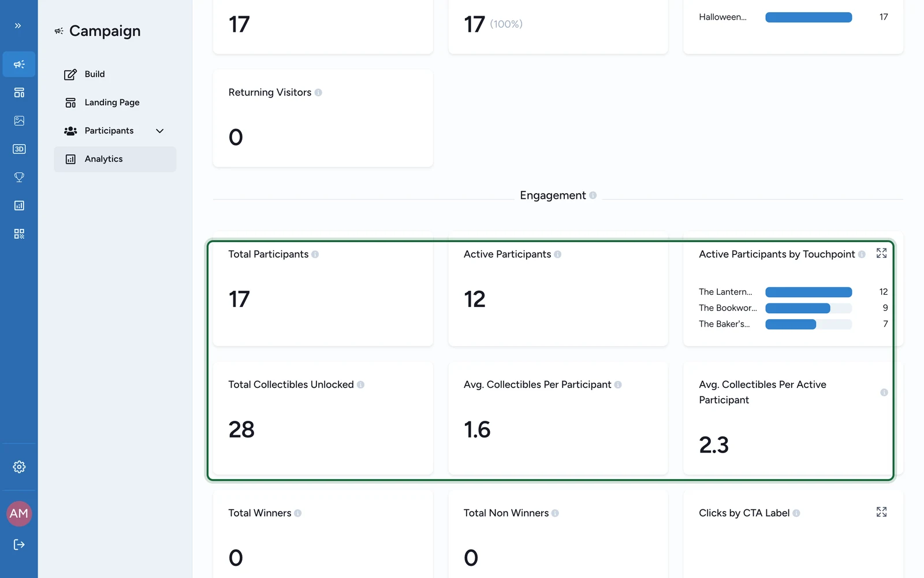Click info icon for Active Participants by Touchpoint
924x578 pixels.
point(862,254)
